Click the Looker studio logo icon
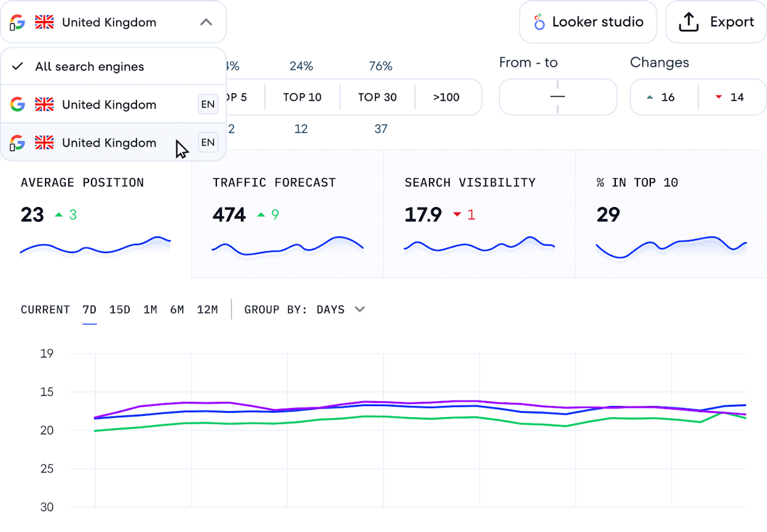The height and width of the screenshot is (532, 767). 539,22
